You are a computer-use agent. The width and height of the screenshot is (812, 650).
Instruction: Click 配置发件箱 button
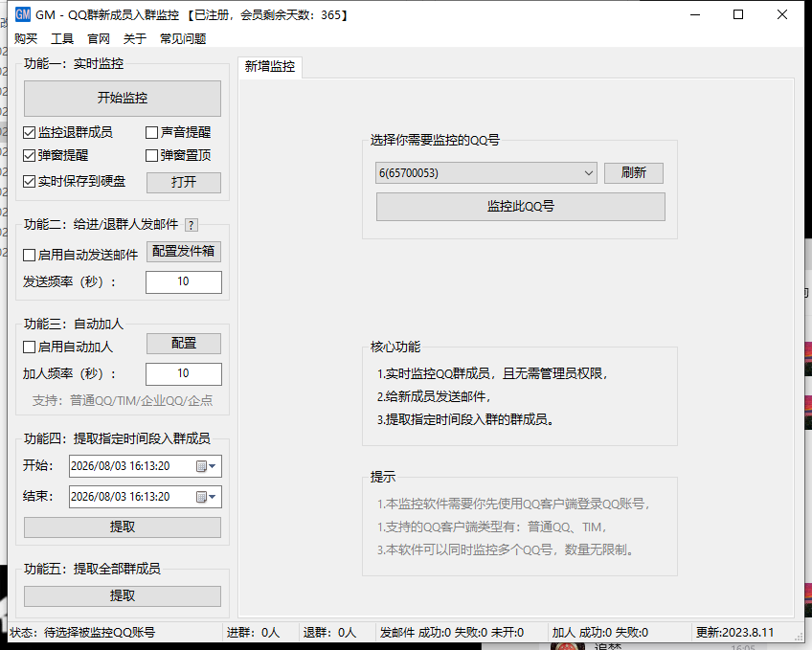coord(184,252)
